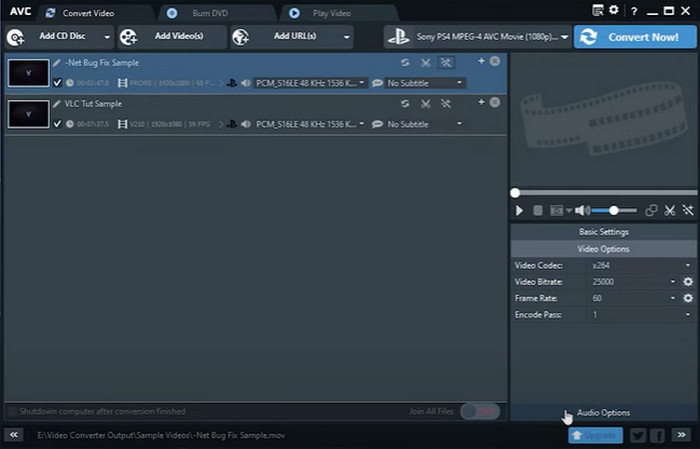
Task: Expand the Add CD Disc dropdown arrow
Action: click(107, 37)
